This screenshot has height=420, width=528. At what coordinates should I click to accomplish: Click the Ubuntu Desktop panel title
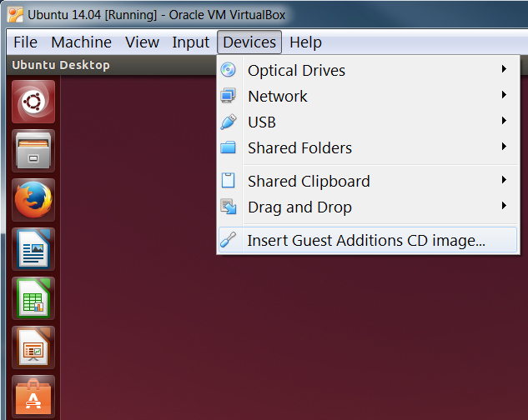click(61, 65)
